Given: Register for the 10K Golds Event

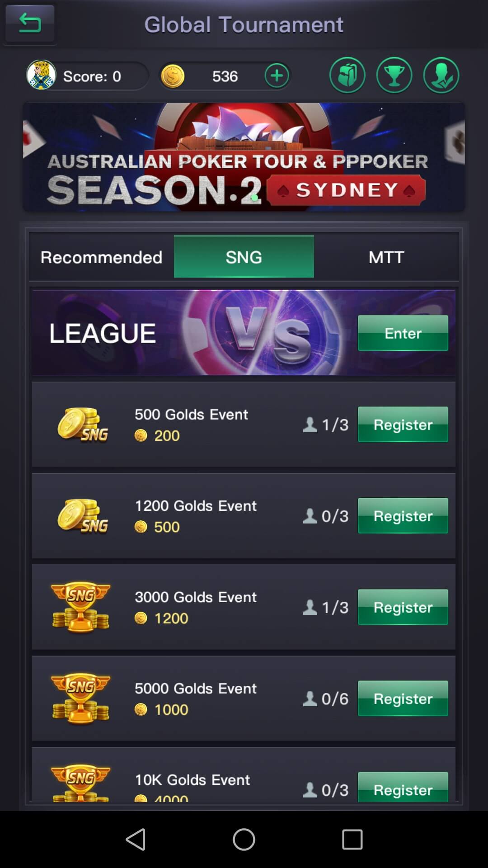Looking at the screenshot, I should point(403,787).
